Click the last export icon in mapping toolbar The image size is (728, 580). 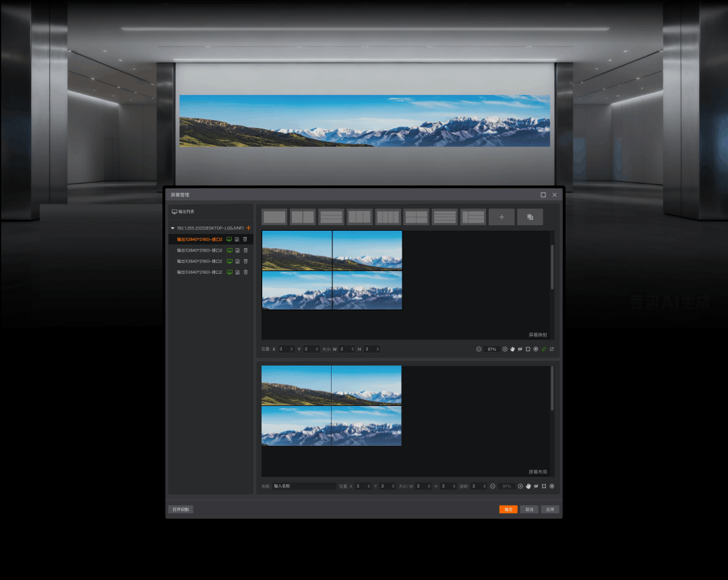[551, 349]
